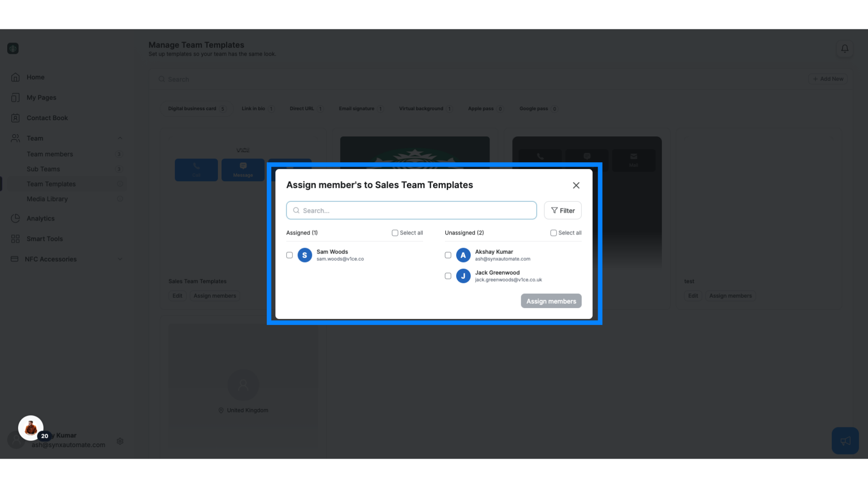Select Akshay Kumar unassigned checkbox
This screenshot has width=868, height=488.
(448, 255)
